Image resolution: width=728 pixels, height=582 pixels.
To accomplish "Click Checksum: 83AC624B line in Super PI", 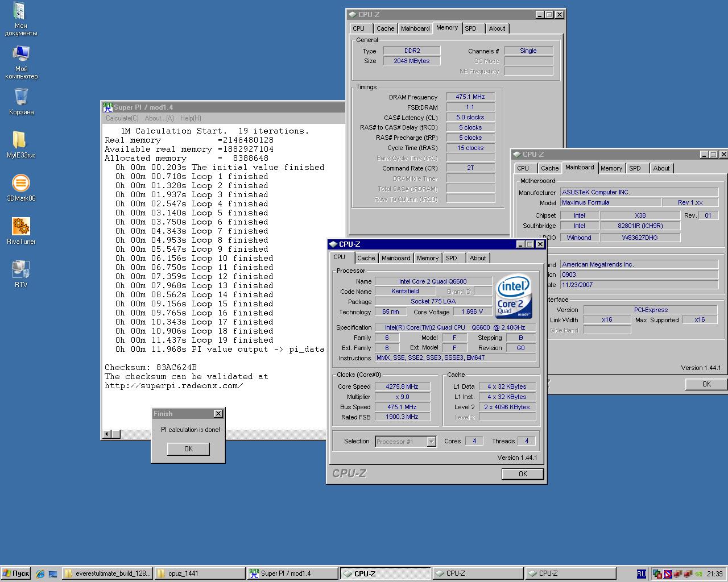I will coord(151,367).
